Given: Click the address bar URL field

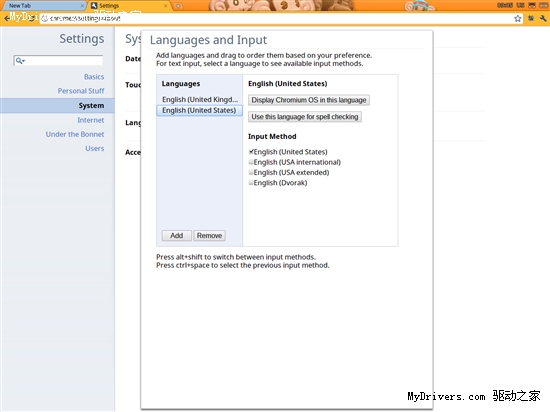Looking at the screenshot, I should coord(281,19).
